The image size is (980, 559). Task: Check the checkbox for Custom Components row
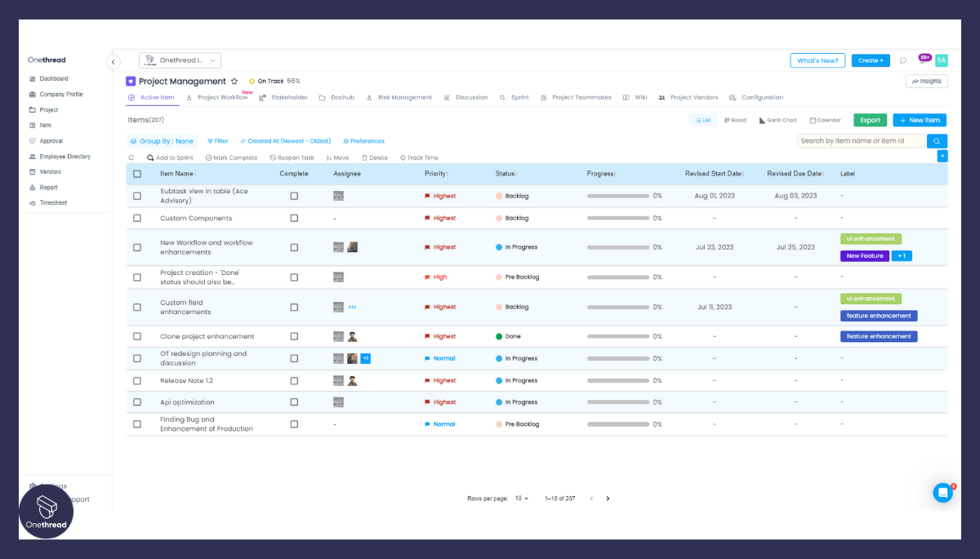pos(137,218)
